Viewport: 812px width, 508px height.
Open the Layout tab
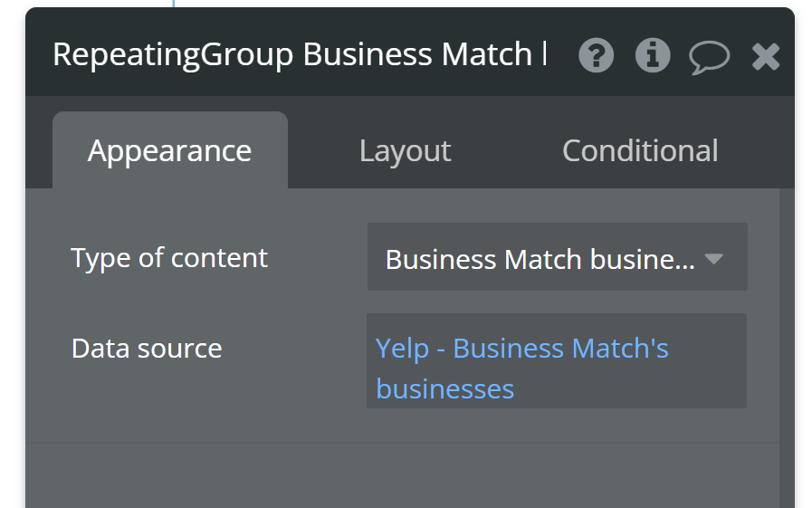[405, 150]
